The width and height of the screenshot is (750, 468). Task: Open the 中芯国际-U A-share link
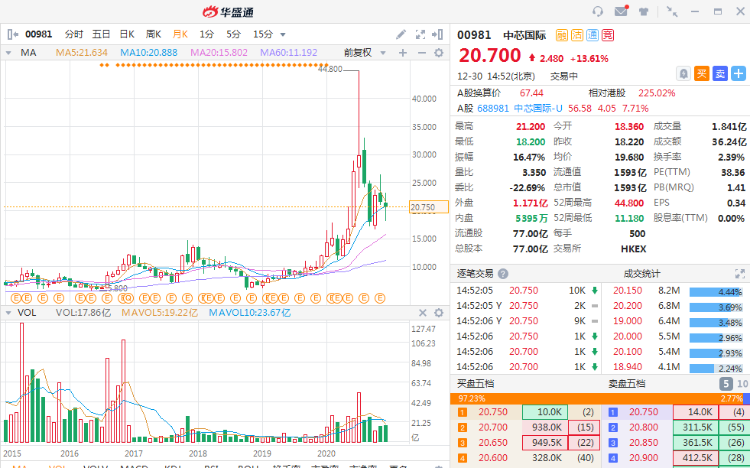538,109
